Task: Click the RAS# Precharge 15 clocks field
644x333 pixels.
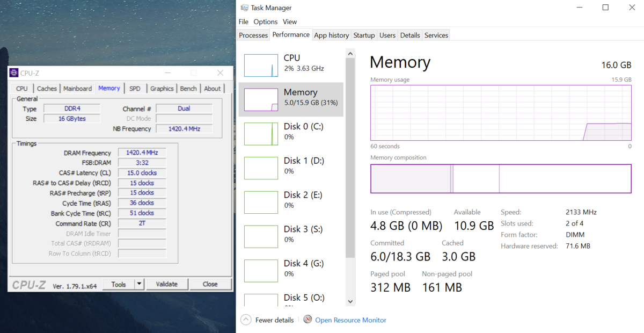Action: point(142,193)
